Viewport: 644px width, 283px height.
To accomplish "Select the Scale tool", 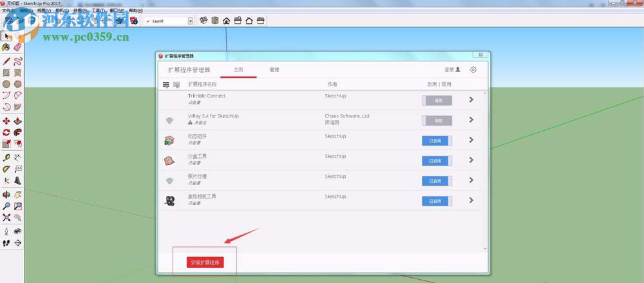I will [x=6, y=144].
